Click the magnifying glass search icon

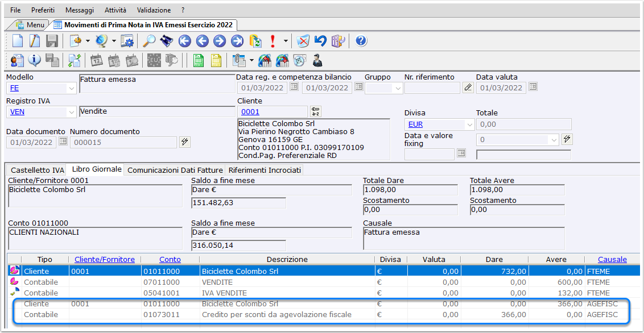tap(148, 41)
